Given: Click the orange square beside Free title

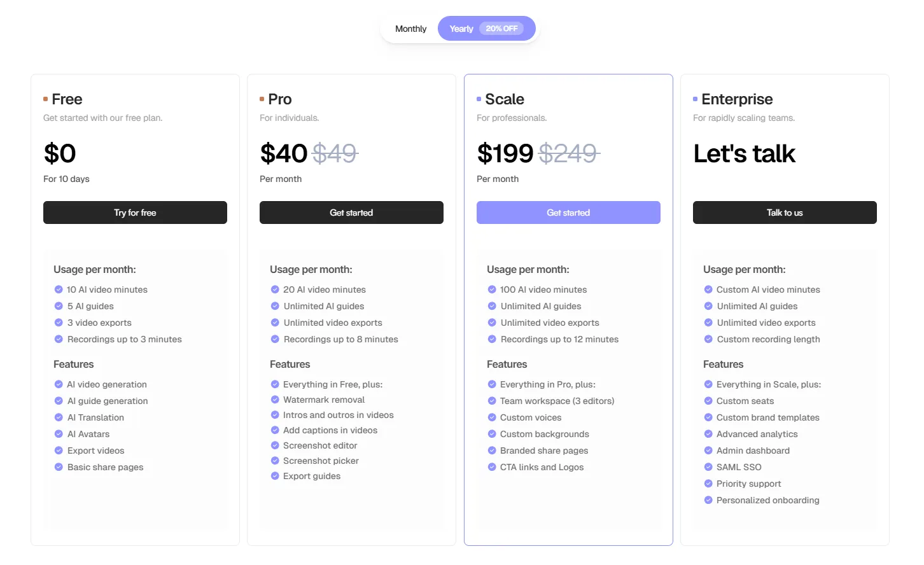Looking at the screenshot, I should 46,99.
